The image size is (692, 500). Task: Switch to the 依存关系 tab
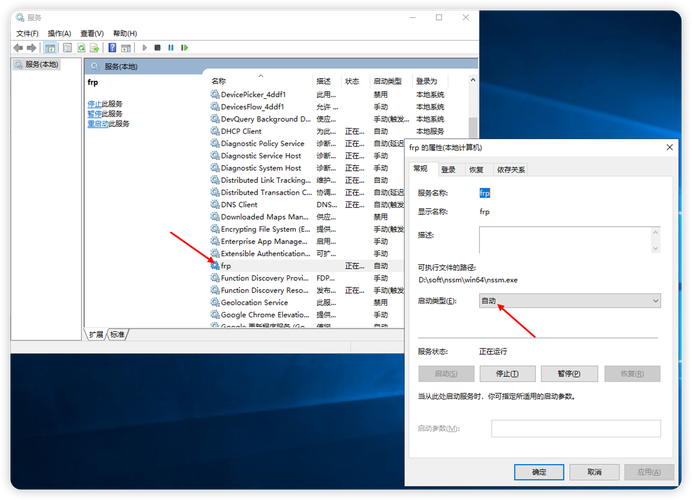511,170
